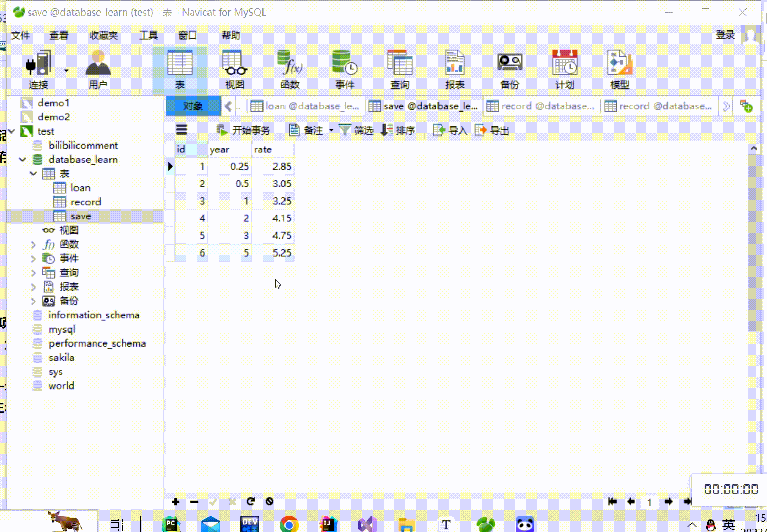
Task: Click the 视图 (View) toolbar icon
Action: [x=234, y=70]
